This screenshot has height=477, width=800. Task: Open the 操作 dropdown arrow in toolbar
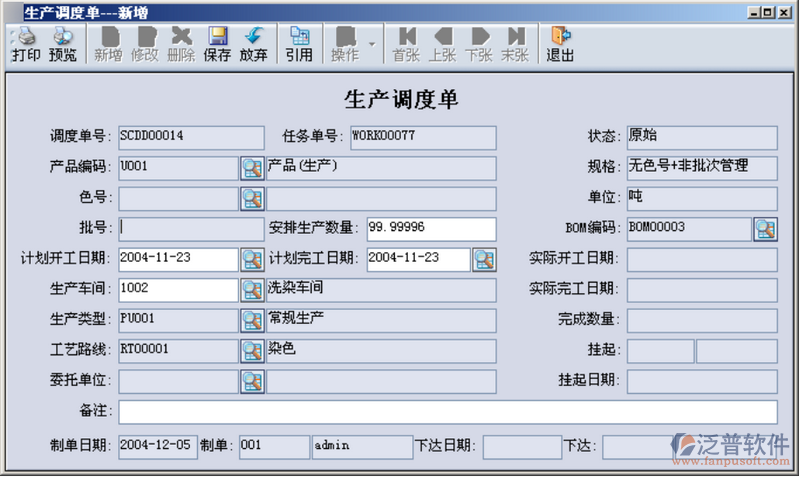tap(372, 45)
